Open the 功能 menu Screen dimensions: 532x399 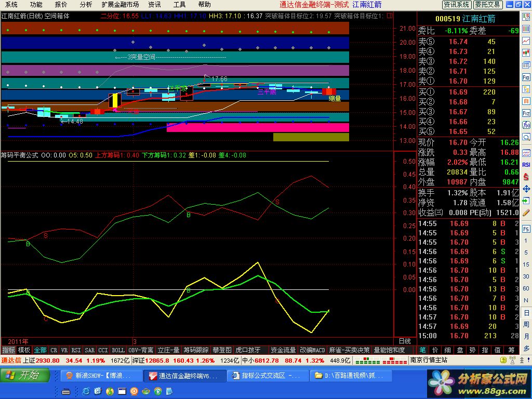coord(36,4)
